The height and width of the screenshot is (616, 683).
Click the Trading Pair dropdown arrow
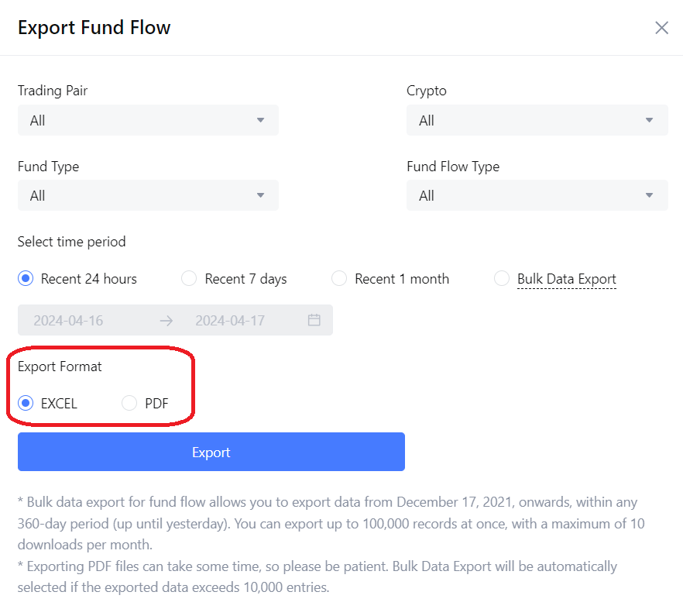(x=260, y=120)
